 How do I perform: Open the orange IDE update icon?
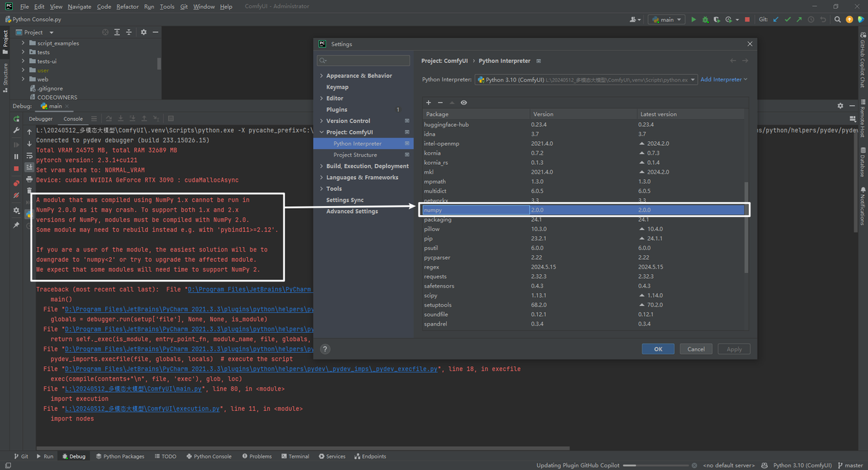pos(850,20)
